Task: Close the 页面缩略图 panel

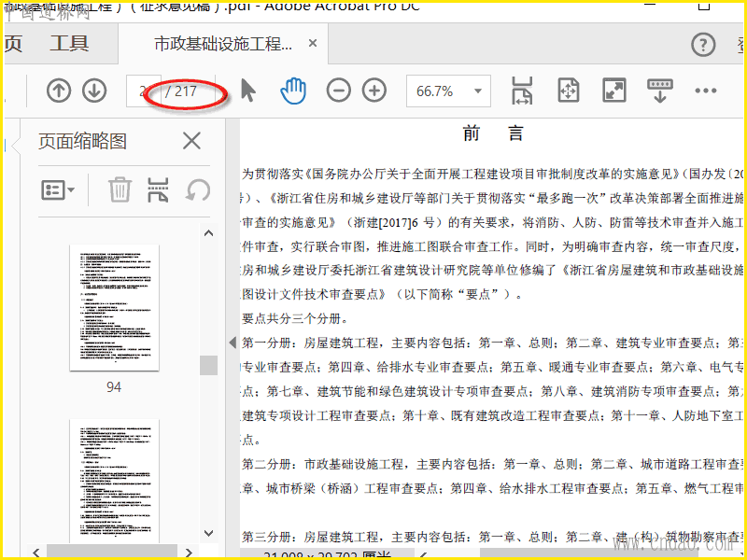Action: coord(192,141)
